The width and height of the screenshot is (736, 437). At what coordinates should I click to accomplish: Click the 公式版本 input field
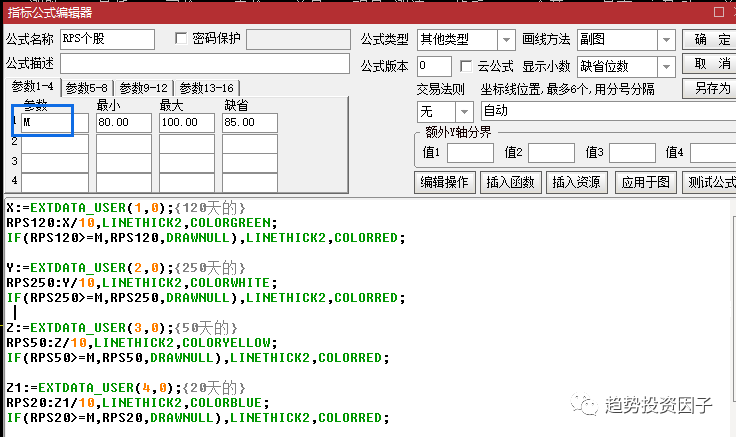[434, 66]
